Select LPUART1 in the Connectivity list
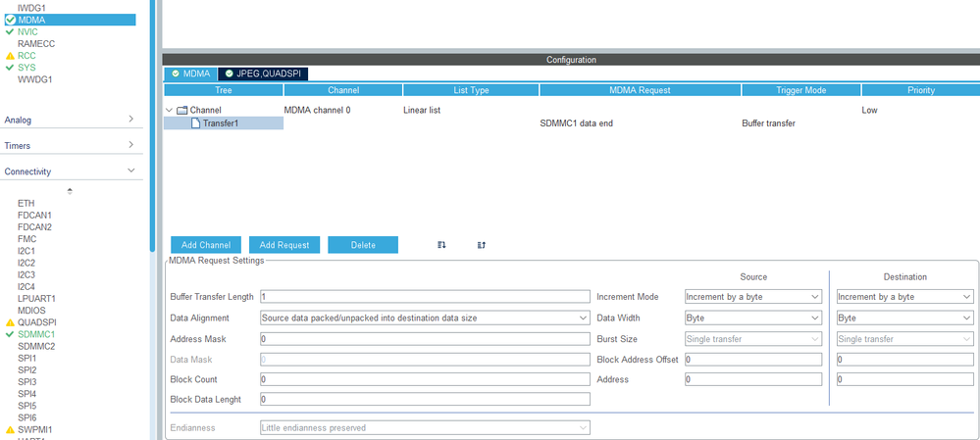 (37, 299)
